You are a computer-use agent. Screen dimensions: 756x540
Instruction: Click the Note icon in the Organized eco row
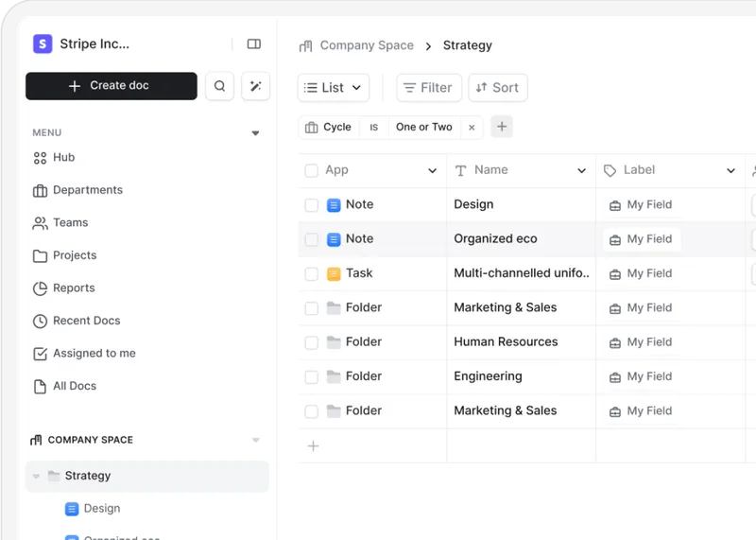coord(334,239)
